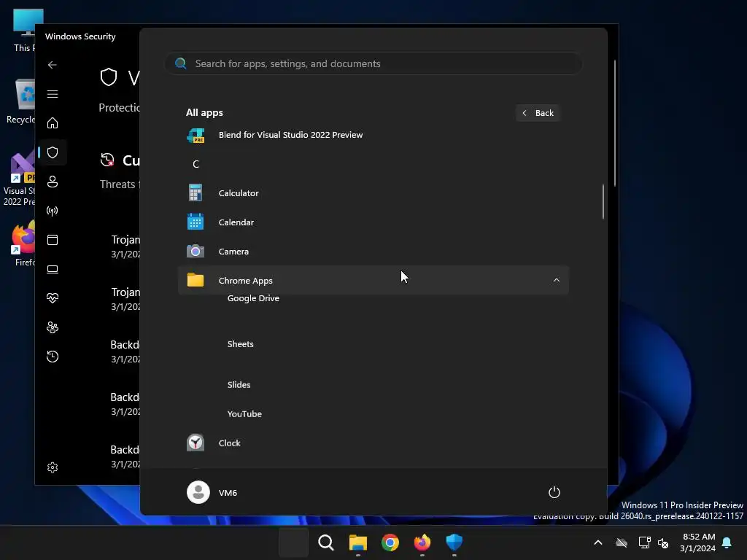Open the Windows Security hamburger menu
This screenshot has height=560, width=747.
pos(53,94)
